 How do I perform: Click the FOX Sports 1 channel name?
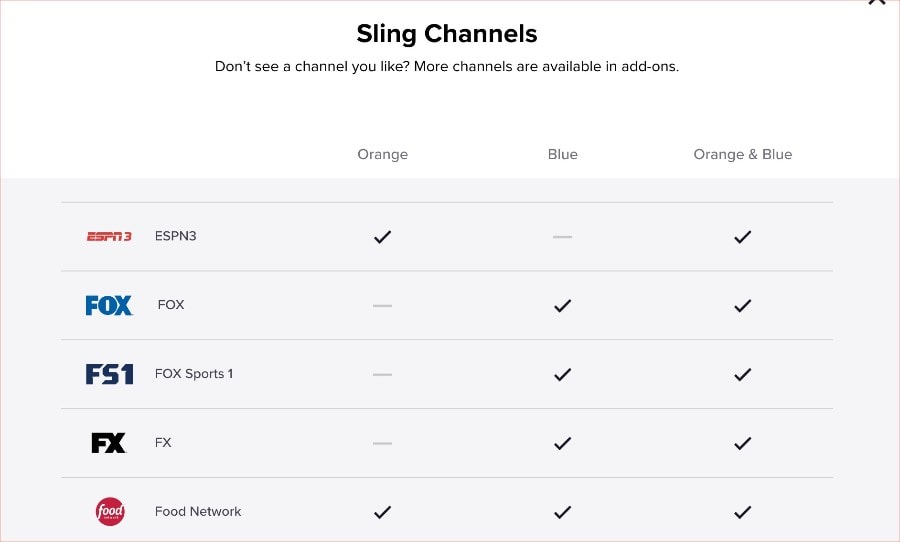(x=194, y=374)
